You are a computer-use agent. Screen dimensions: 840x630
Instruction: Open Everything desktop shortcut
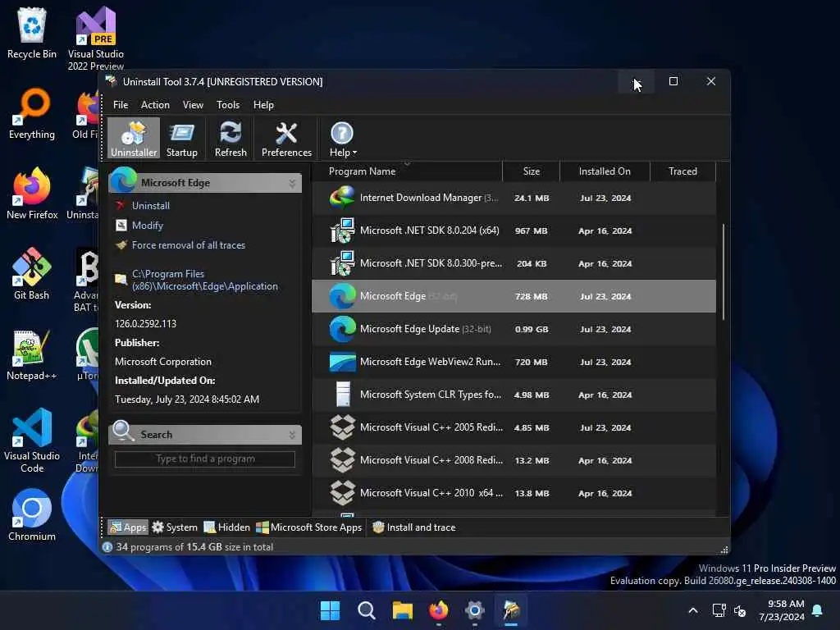click(32, 113)
